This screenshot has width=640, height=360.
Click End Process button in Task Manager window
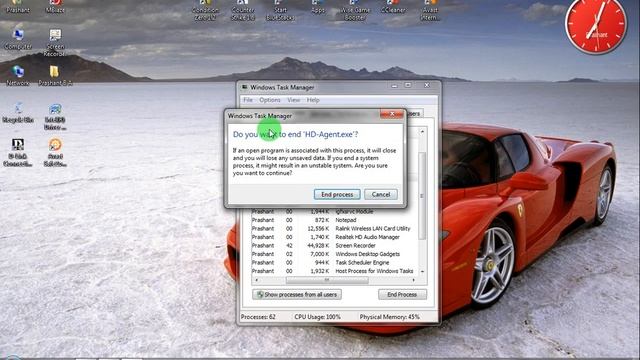pos(402,294)
